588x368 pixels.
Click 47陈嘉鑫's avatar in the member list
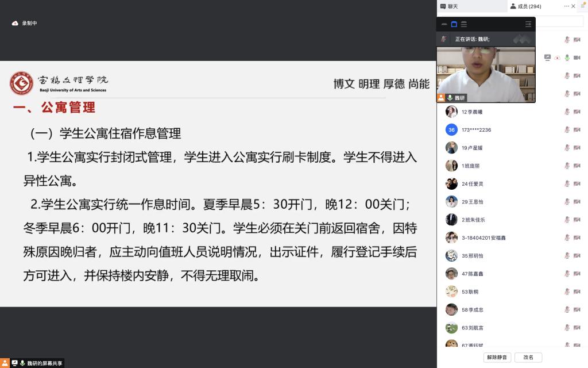point(451,274)
